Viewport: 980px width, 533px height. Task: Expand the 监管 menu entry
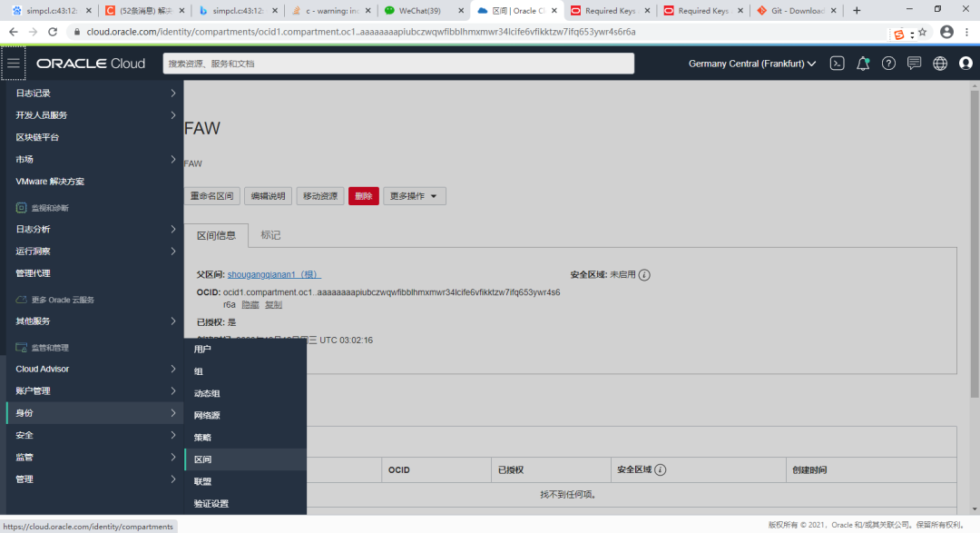tap(94, 458)
